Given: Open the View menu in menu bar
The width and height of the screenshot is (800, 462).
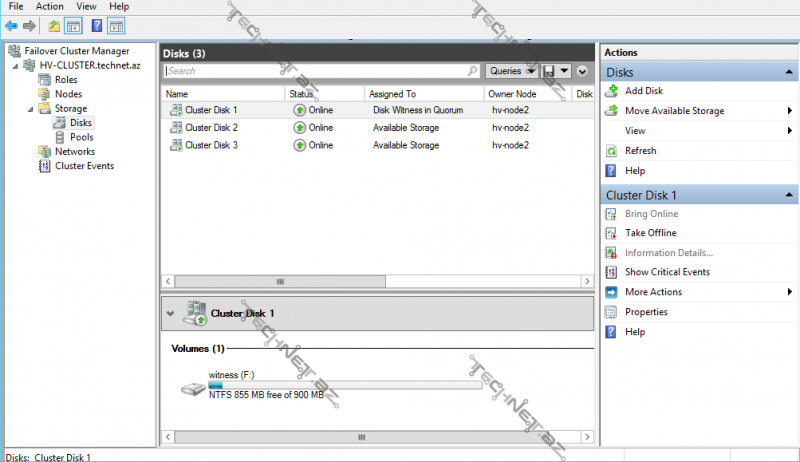Looking at the screenshot, I should pyautogui.click(x=86, y=7).
